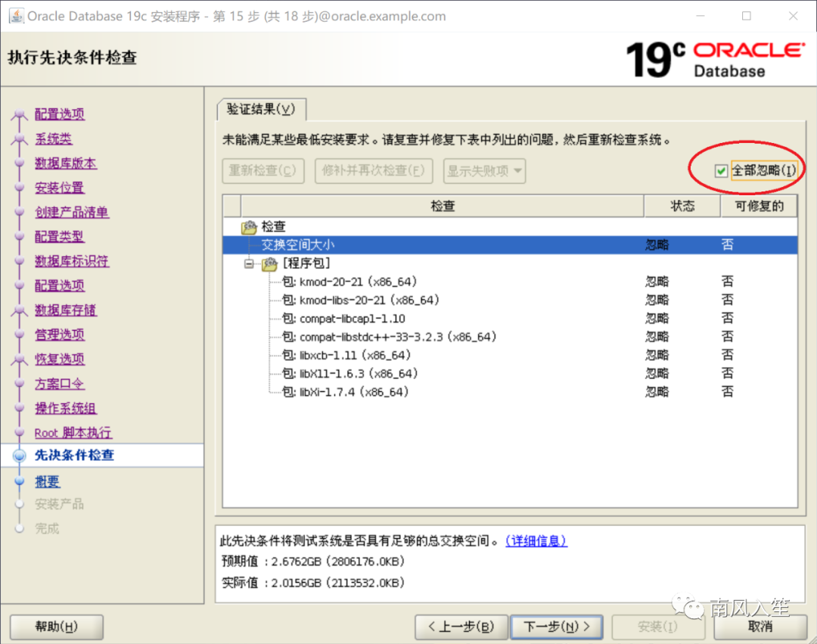Select package libxcb-1.11 (x86_64) row
Image resolution: width=817 pixels, height=644 pixels.
pos(510,356)
